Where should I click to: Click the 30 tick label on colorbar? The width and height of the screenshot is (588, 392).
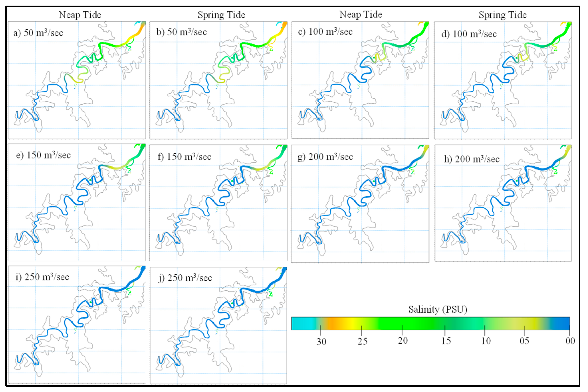click(x=321, y=342)
